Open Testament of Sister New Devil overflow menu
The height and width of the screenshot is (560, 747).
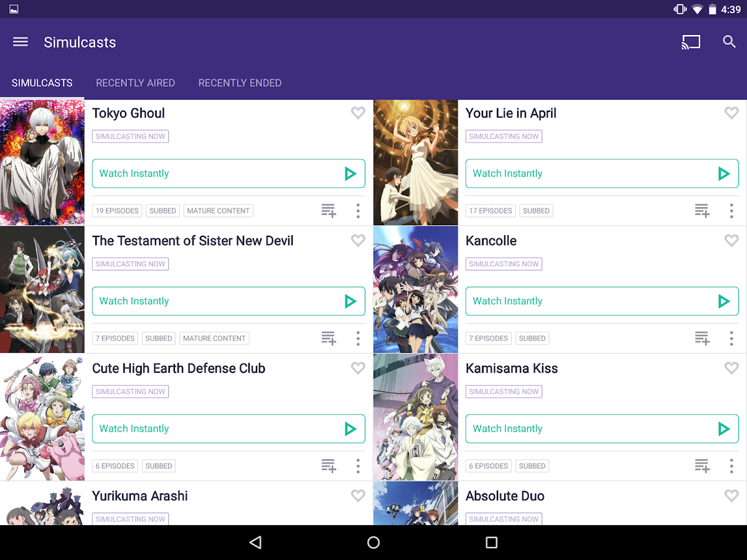click(358, 338)
